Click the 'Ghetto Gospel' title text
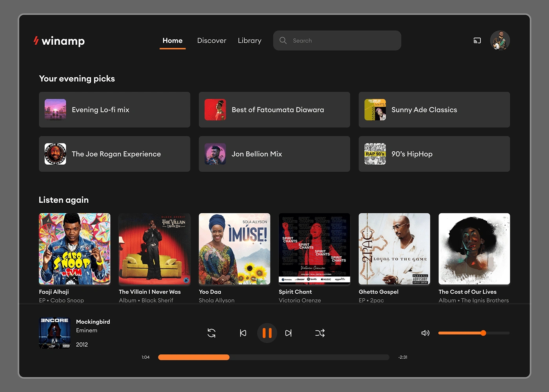The image size is (549, 392). [378, 292]
